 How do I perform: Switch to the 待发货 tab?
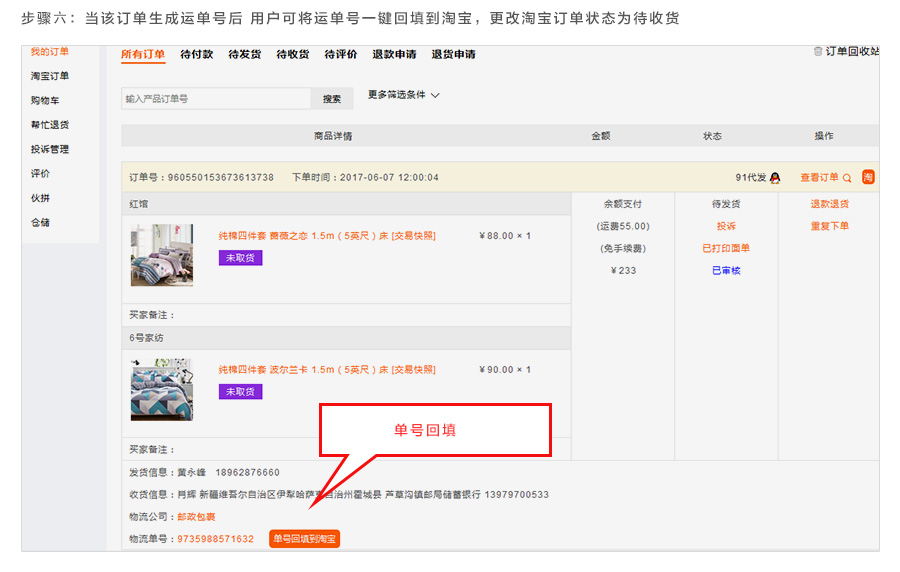click(x=245, y=55)
